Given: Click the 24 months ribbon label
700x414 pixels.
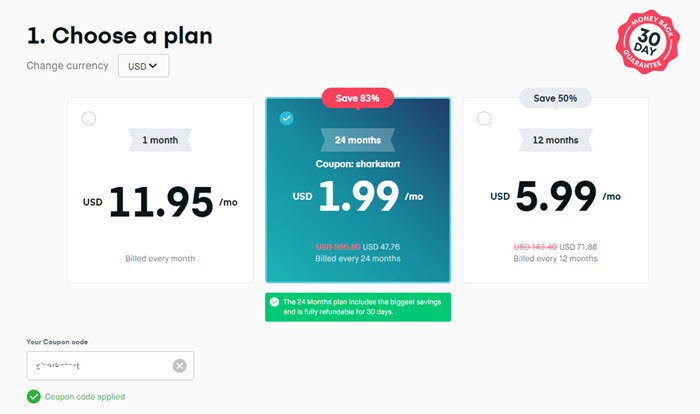Looking at the screenshot, I should (358, 140).
